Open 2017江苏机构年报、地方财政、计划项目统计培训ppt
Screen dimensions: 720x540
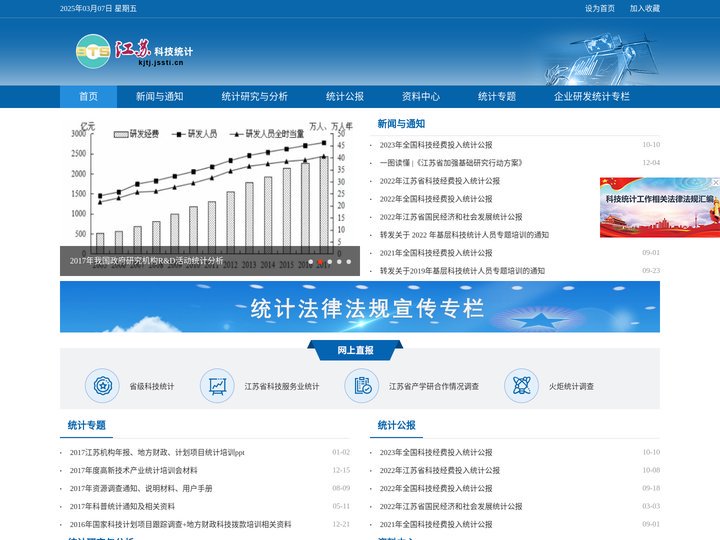tap(157, 452)
